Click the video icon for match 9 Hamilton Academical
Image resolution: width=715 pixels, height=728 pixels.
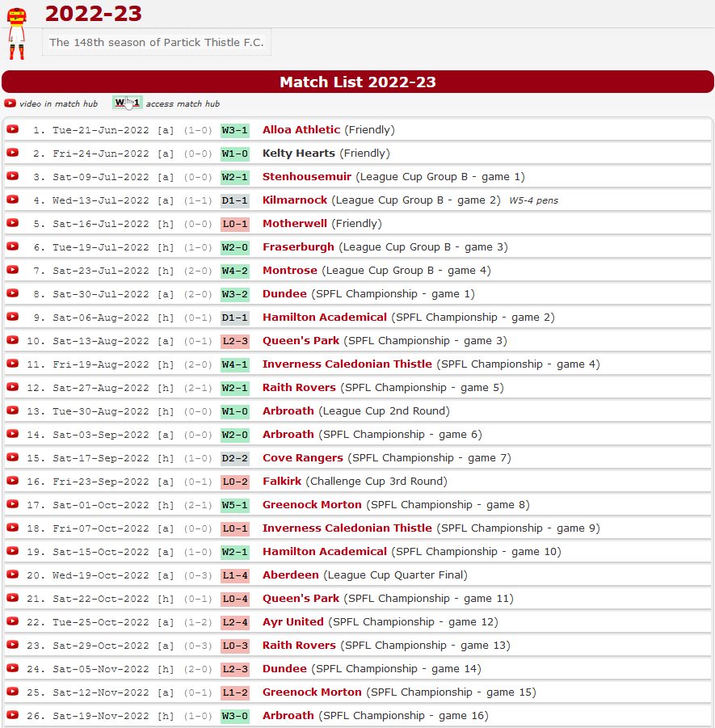13,317
